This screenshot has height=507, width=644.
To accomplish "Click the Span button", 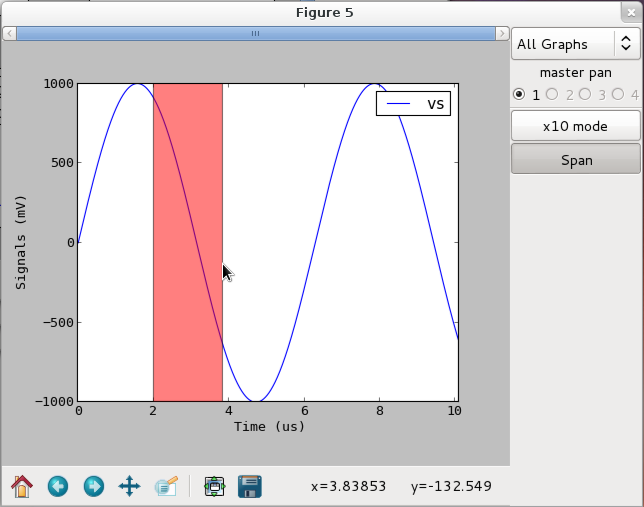I will pyautogui.click(x=576, y=159).
